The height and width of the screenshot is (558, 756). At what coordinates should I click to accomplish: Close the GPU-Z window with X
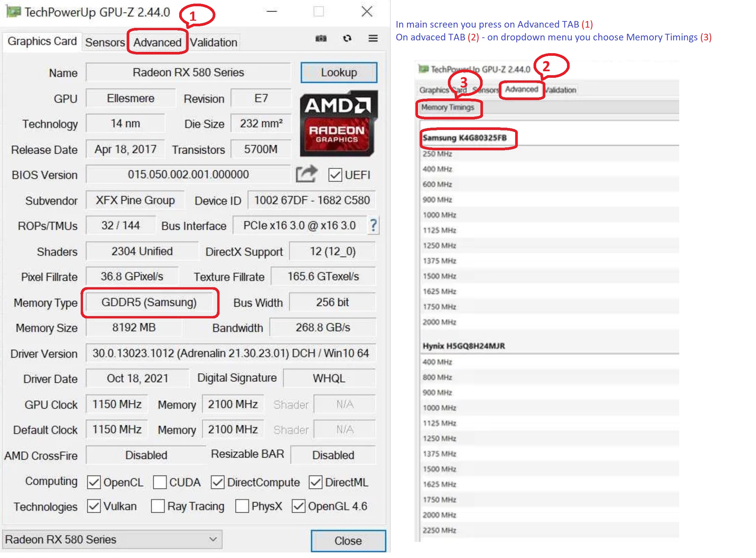pos(367,12)
